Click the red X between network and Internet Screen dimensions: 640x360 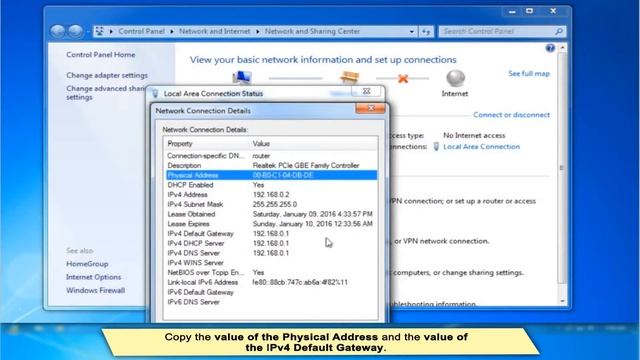click(403, 78)
